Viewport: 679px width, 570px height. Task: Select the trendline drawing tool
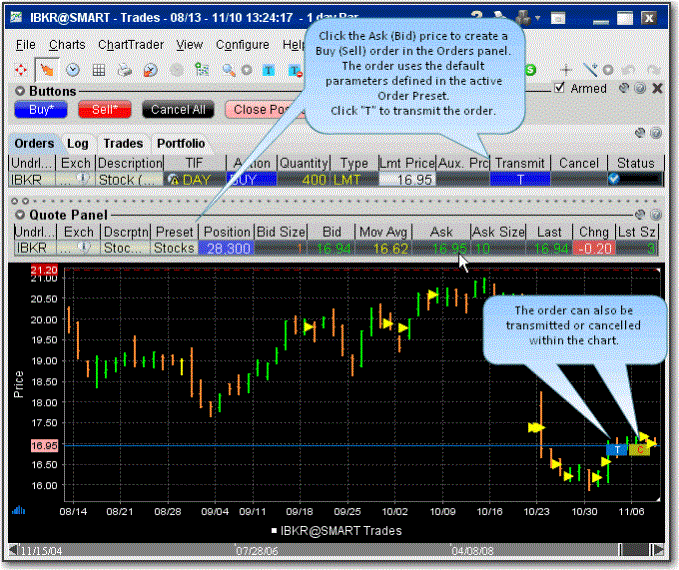pos(593,69)
